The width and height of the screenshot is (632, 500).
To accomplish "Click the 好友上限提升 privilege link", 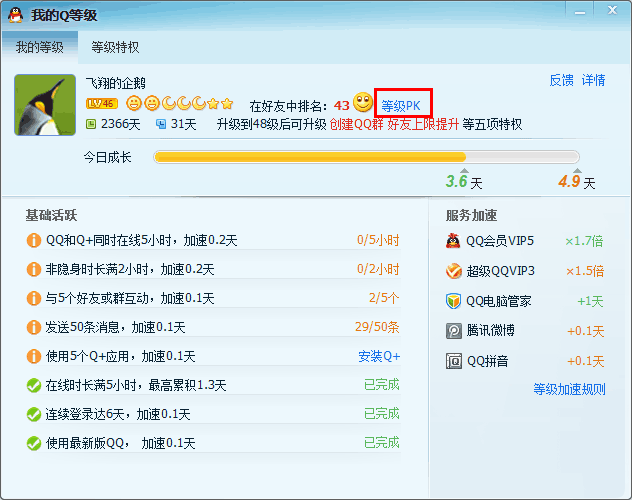I will click(x=423, y=124).
